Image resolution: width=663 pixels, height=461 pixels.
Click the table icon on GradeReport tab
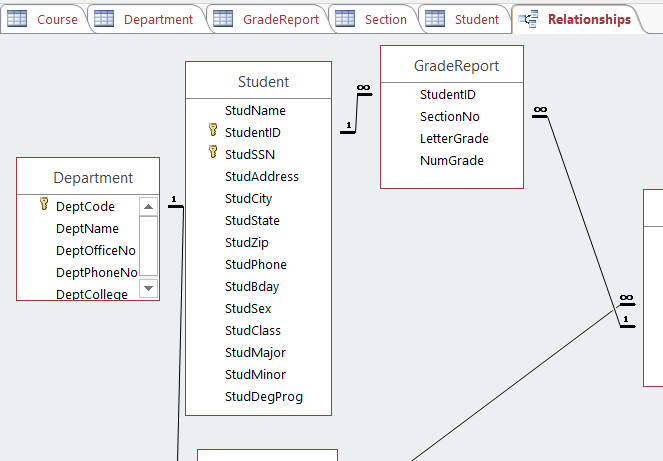[x=223, y=19]
